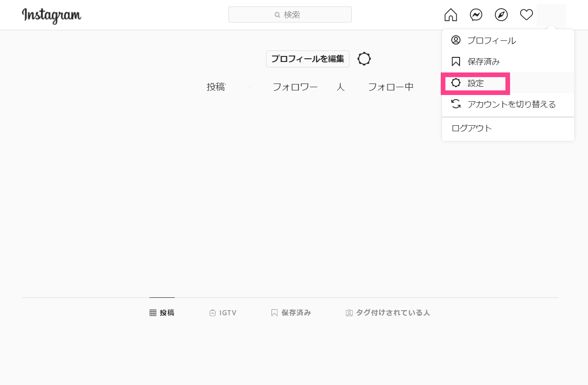Click the Instagram logo

click(x=51, y=16)
